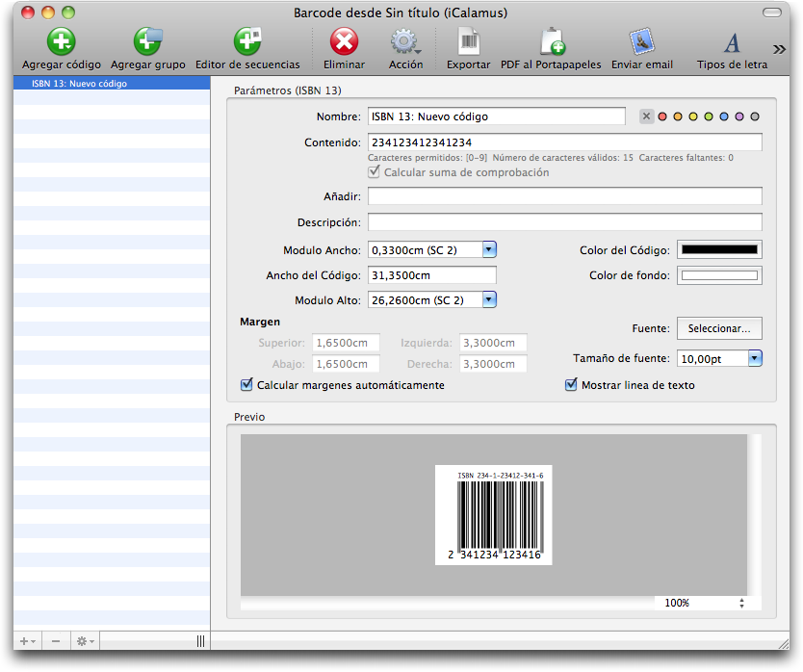Choose the orange color label dot
The height and width of the screenshot is (672, 803).
[678, 116]
